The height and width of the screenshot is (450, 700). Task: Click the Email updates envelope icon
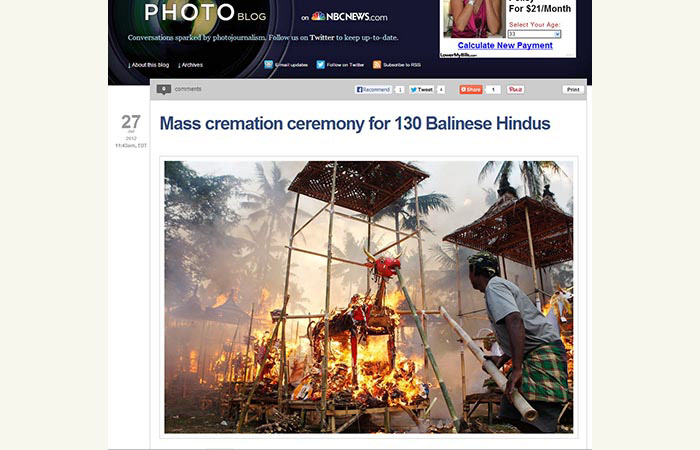click(268, 64)
